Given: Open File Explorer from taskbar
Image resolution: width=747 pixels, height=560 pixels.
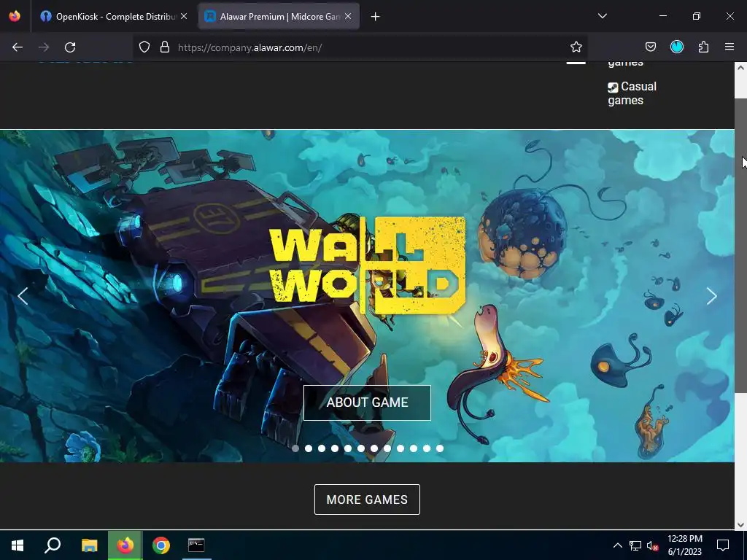Looking at the screenshot, I should click(x=89, y=545).
